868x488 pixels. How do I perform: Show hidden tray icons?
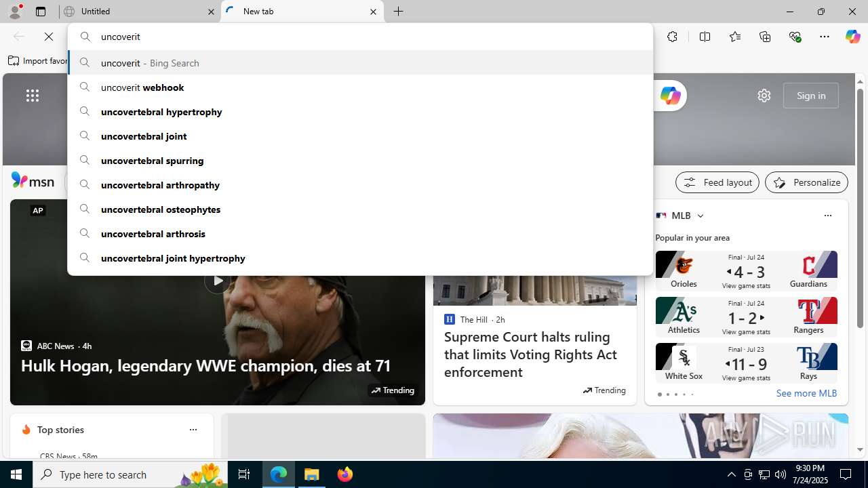coord(731,474)
